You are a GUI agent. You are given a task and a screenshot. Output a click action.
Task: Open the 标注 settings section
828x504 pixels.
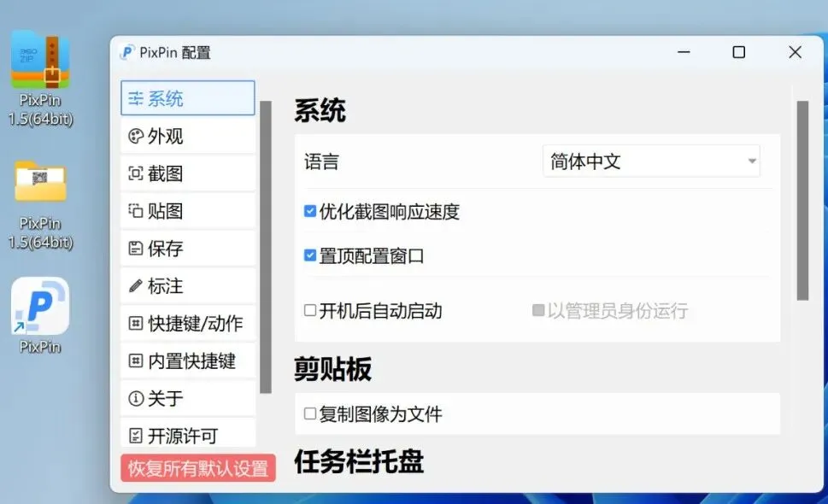(x=187, y=286)
